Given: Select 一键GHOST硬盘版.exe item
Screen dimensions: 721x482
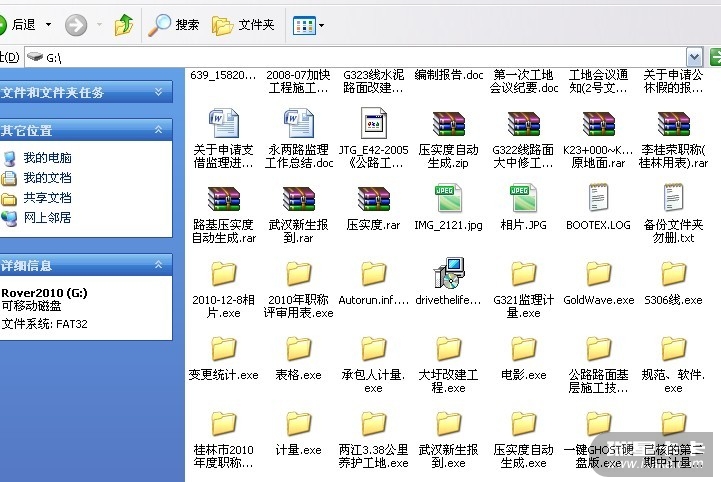Looking at the screenshot, I should 598,439.
